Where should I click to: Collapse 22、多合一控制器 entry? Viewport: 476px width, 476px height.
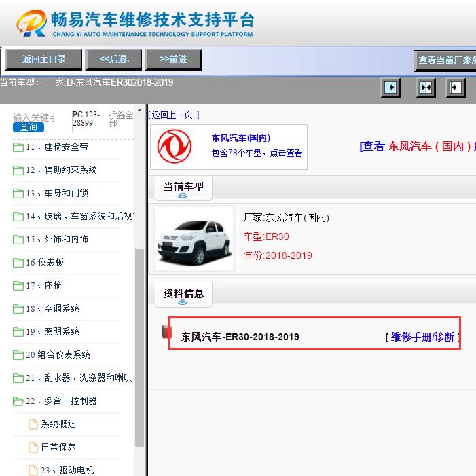[62, 401]
